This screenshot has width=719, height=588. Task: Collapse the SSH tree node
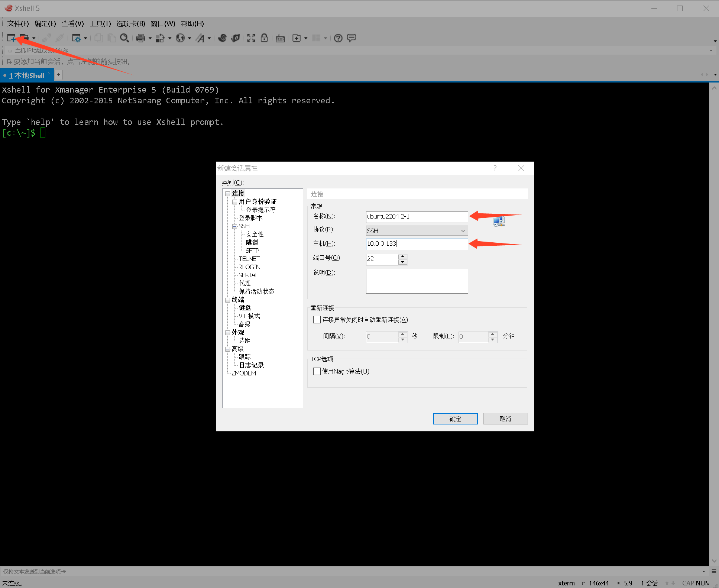pyautogui.click(x=234, y=226)
